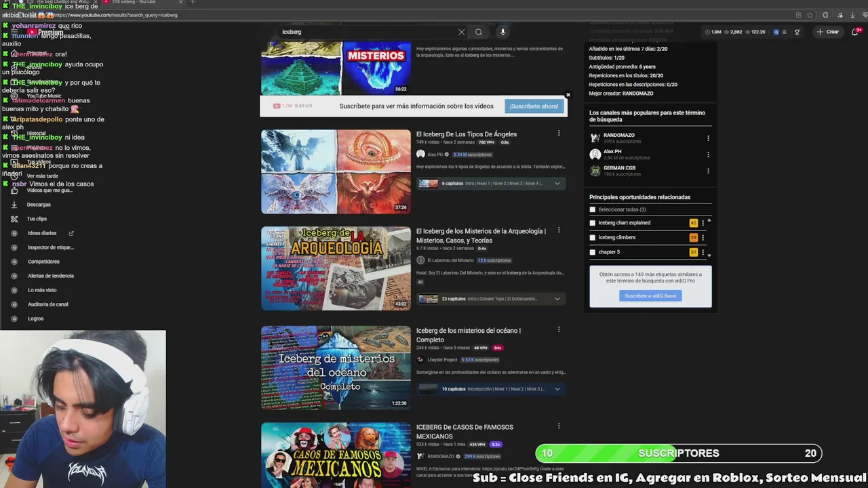Open browser downloads arrow icon
Viewport: 868px width, 488px height.
pyautogui.click(x=852, y=15)
